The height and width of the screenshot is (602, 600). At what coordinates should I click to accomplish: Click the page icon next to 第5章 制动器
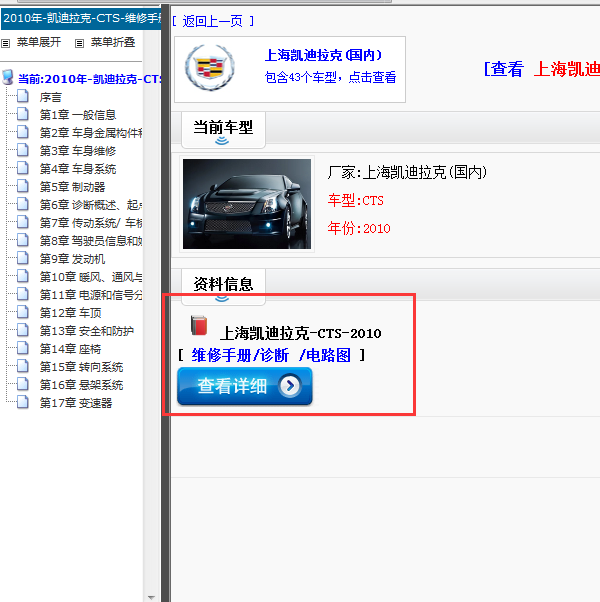(23, 186)
